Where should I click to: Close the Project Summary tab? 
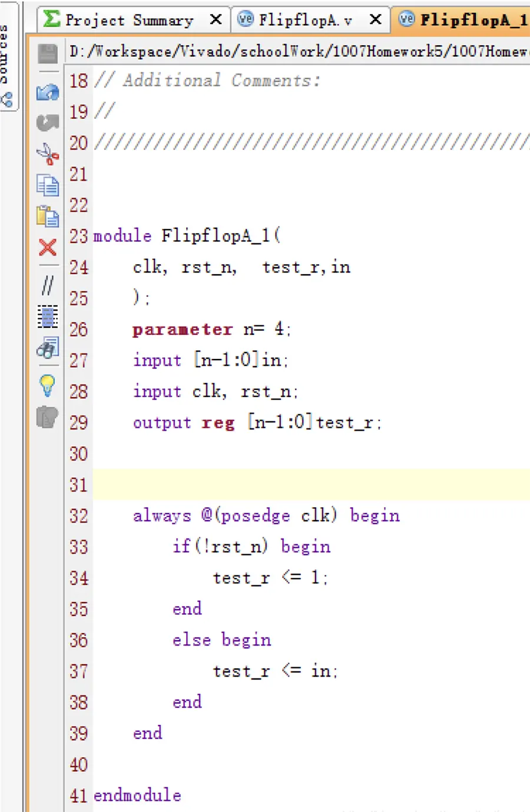pos(216,20)
